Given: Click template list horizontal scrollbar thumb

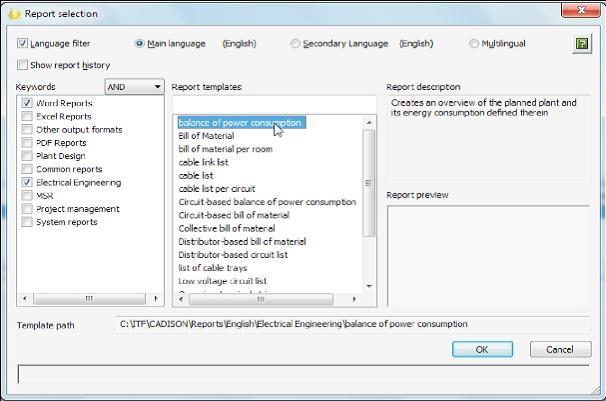Looking at the screenshot, I should 261,299.
